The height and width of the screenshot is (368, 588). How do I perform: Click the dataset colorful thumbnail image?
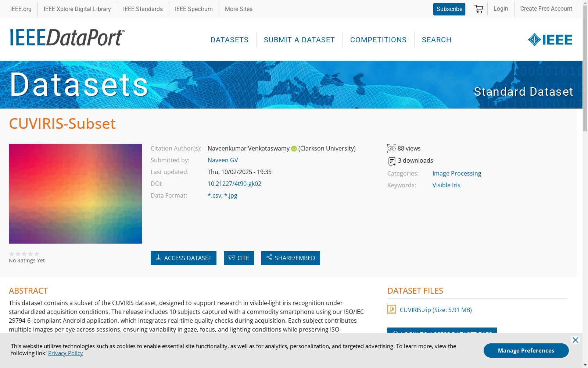[75, 194]
